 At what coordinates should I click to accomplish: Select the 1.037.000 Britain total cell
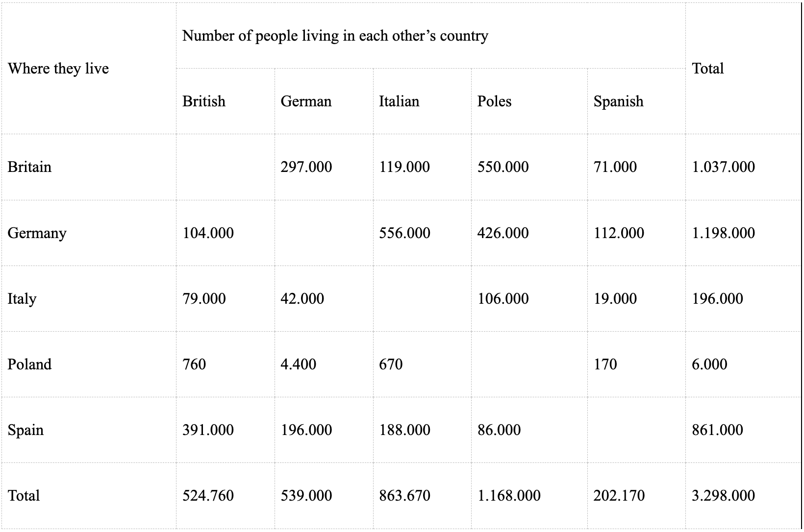[743, 167]
